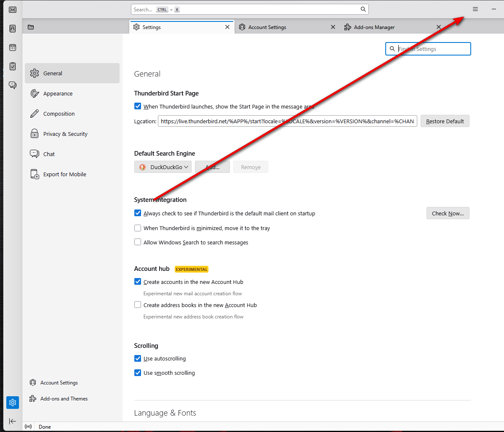
Task: Toggle always check default mail client
Action: 138,213
